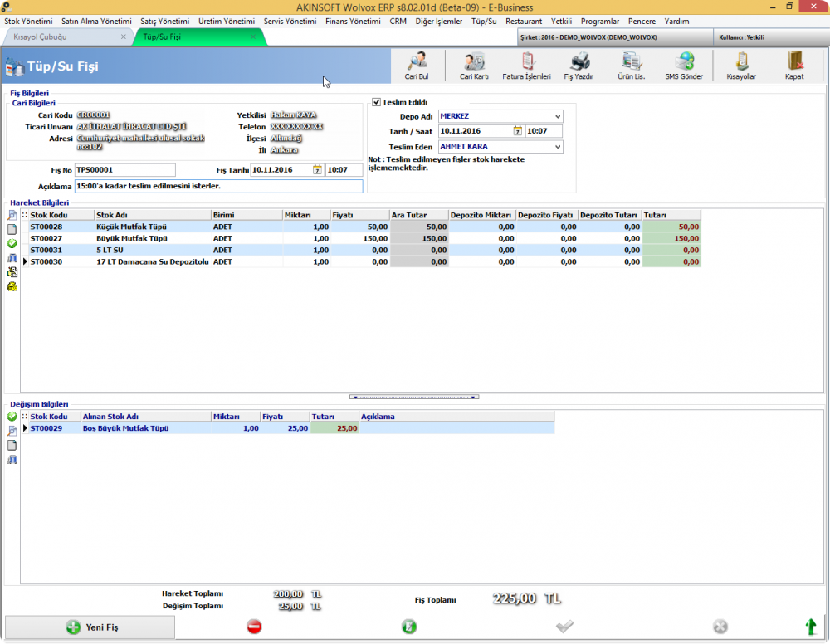Image resolution: width=830 pixels, height=644 pixels.
Task: Click blue bin icon beside Değişim grid
Action: tap(12, 459)
